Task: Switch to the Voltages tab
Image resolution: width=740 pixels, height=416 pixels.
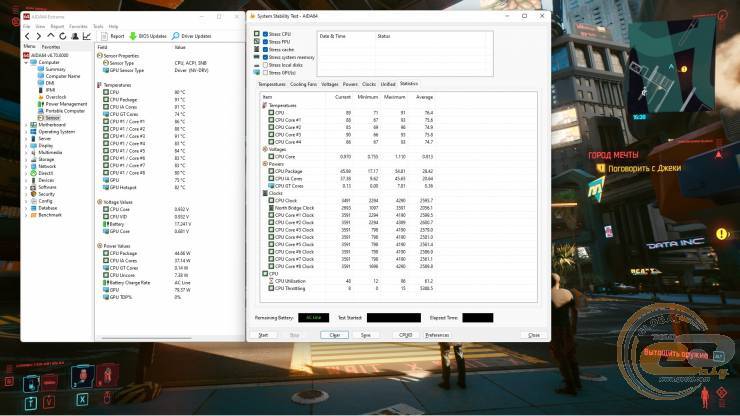Action: pos(329,84)
